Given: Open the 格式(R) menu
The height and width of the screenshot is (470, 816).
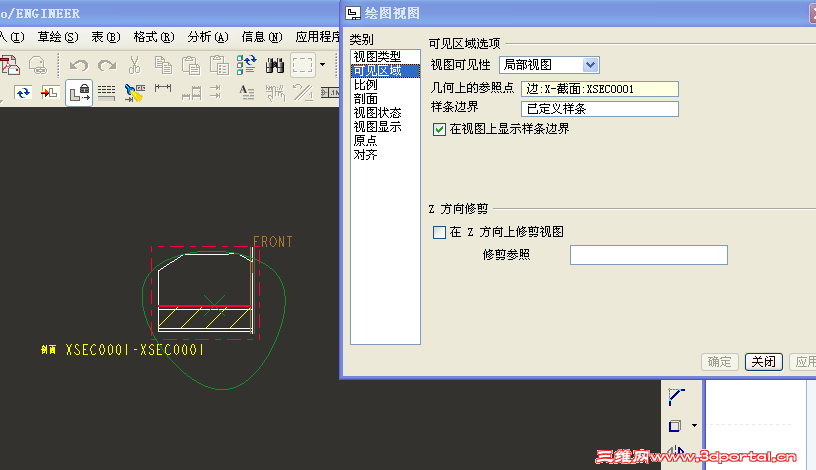Looking at the screenshot, I should coord(154,37).
